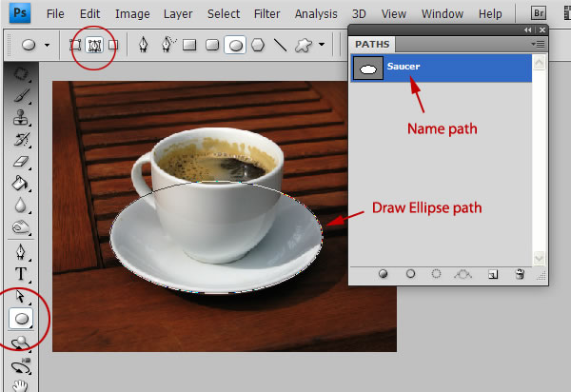571x392 pixels.
Task: Open the geometry options dropdown arrow
Action: pos(322,45)
